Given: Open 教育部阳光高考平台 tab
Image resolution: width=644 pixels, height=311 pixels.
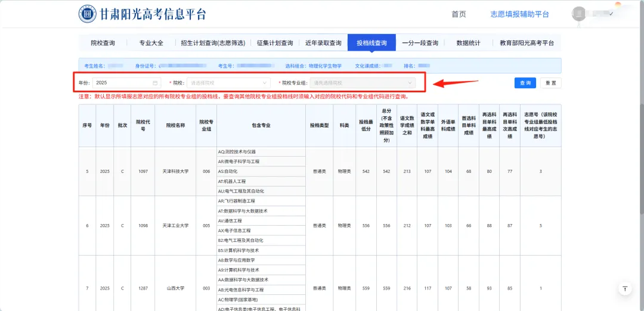Looking at the screenshot, I should point(527,43).
